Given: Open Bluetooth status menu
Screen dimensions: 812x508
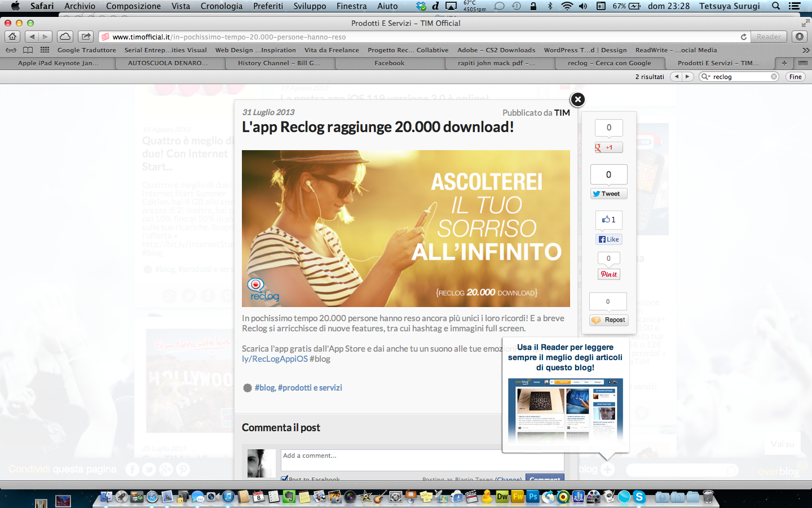Looking at the screenshot, I should coord(550,6).
